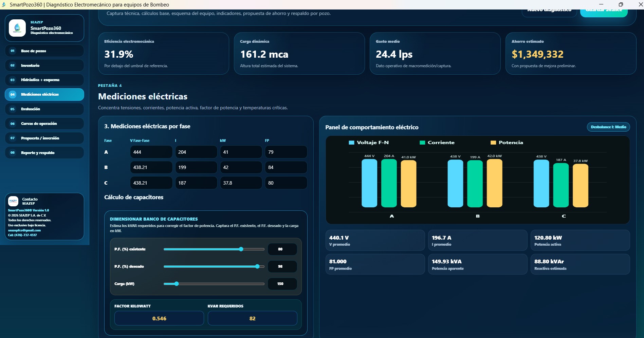
Task: Click the SmartPozo360 water drop logo
Action: (x=17, y=28)
